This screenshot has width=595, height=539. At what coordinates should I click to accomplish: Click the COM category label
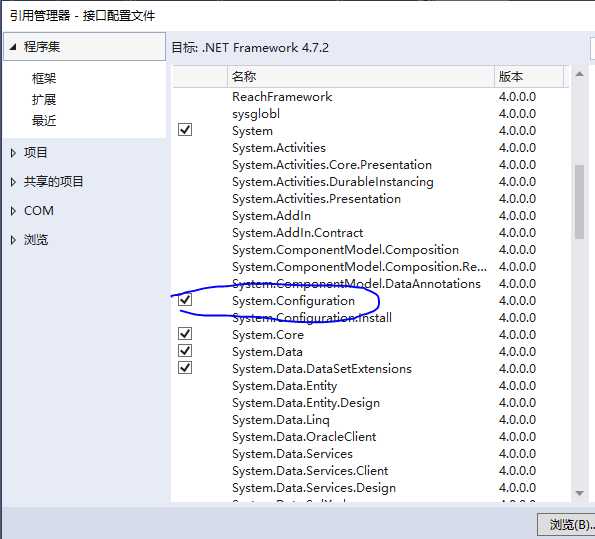point(39,211)
